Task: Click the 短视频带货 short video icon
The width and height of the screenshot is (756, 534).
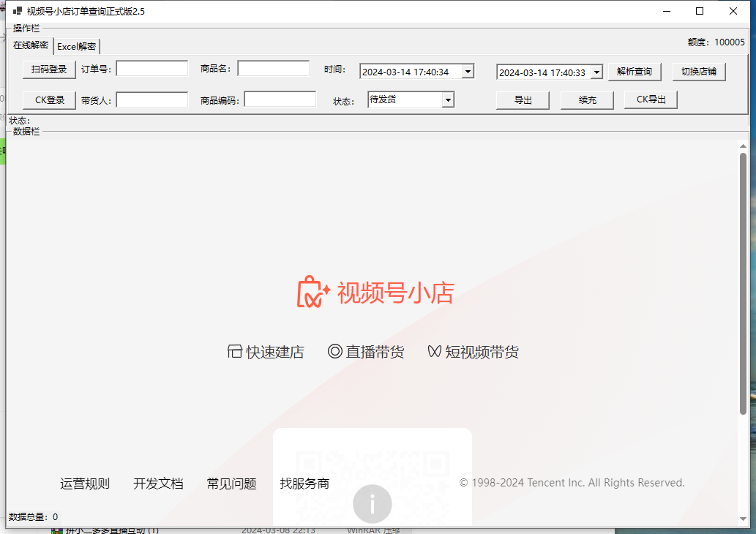Action: click(434, 352)
